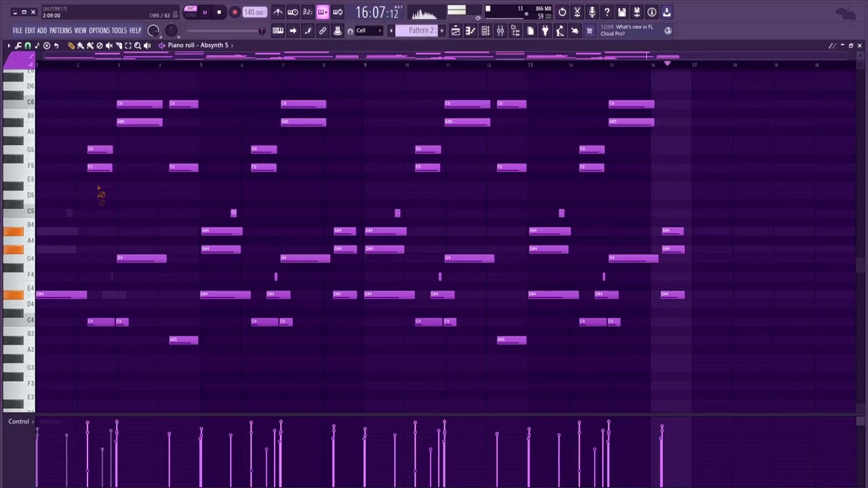Select the Zoom magnifier tool
868x488 pixels.
click(138, 45)
